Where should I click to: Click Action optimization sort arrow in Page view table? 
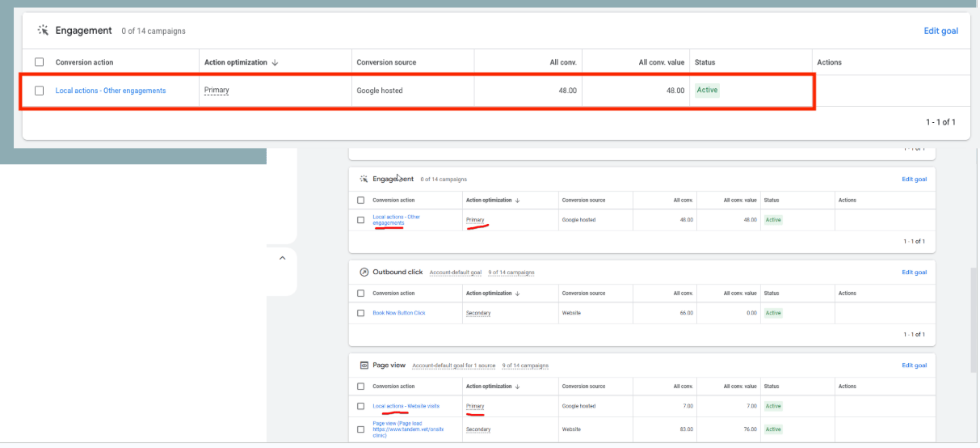(517, 387)
